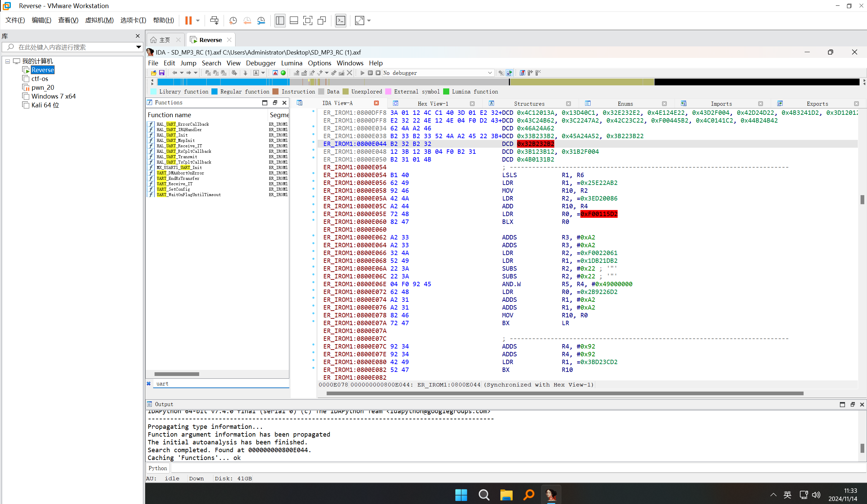Viewport: 867px width, 504px height.
Task: Click inside the Python command input
Action: coord(518,468)
